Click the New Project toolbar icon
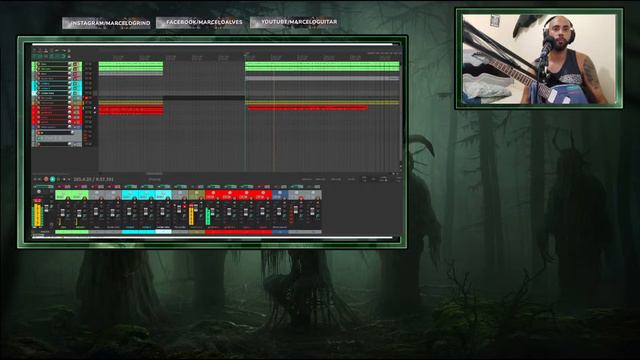This screenshot has height=360, width=640. coord(34,50)
